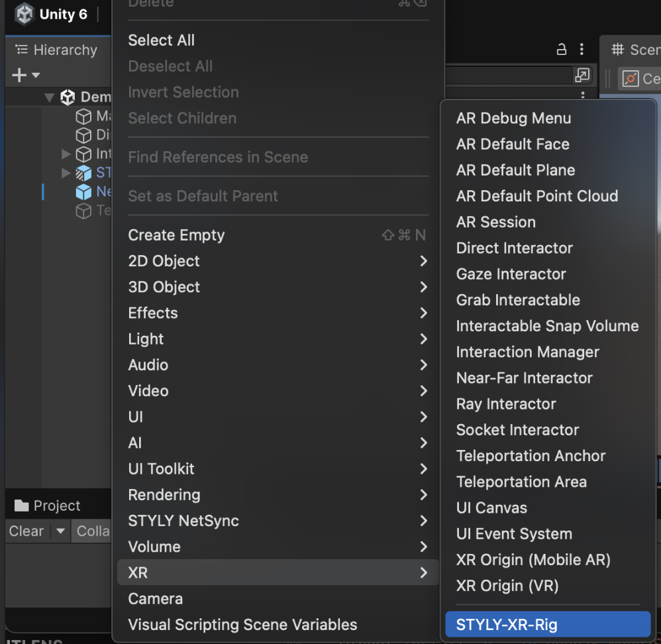This screenshot has width=661, height=644.
Task: Click the Select All menu entry
Action: [162, 40]
